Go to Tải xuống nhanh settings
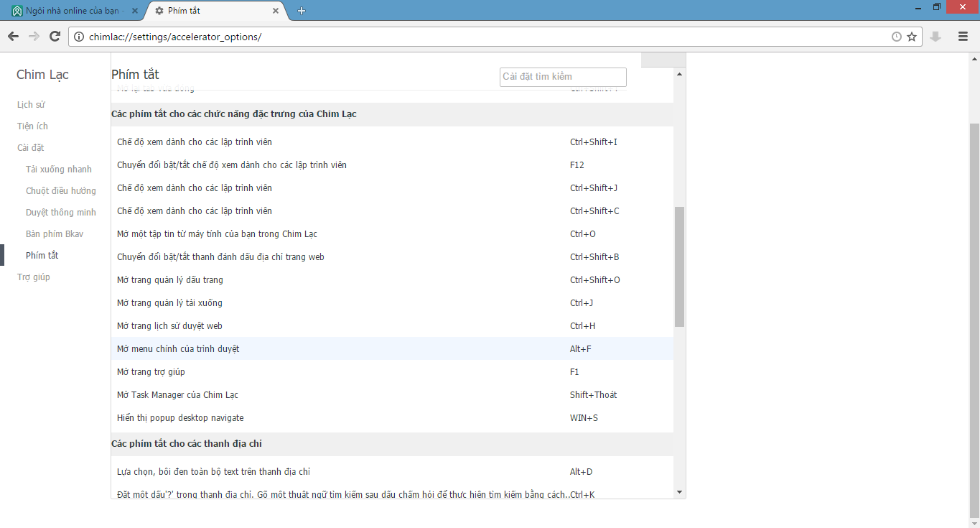The image size is (980, 528). click(59, 170)
